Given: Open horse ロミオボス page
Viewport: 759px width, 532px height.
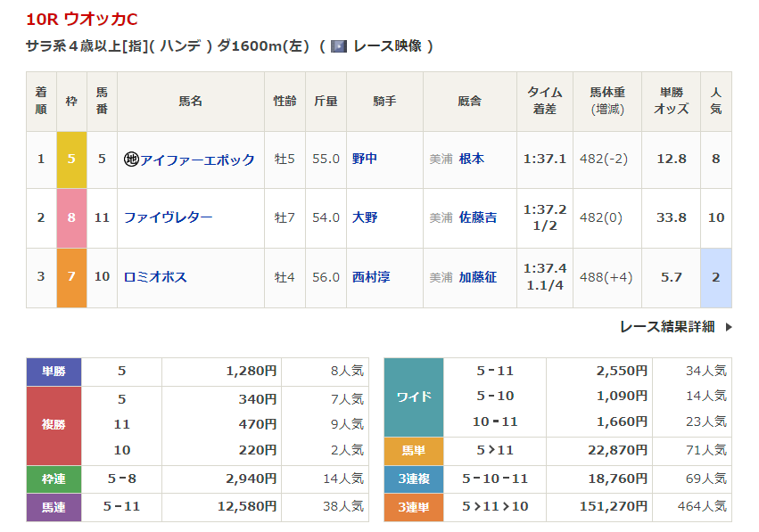Looking at the screenshot, I should click(x=155, y=277).
